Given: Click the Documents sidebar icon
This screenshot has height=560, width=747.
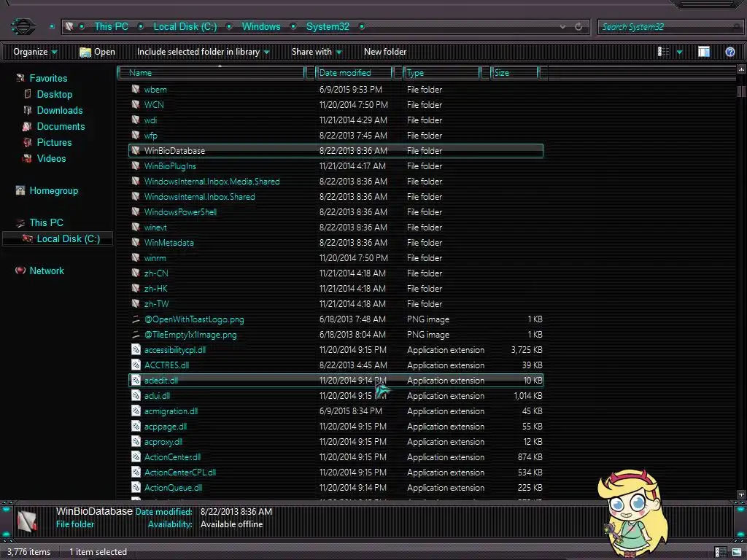Looking at the screenshot, I should point(27,126).
